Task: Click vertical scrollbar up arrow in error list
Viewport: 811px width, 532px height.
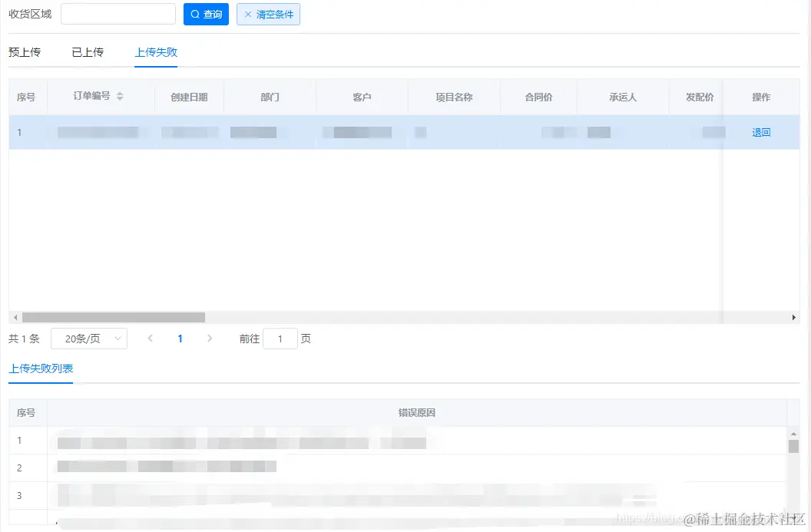Action: (x=793, y=434)
